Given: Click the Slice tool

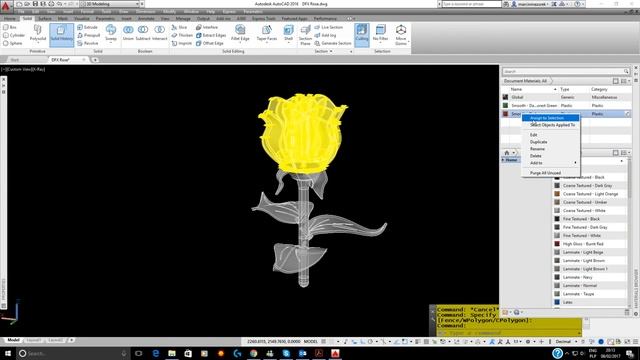Looking at the screenshot, I should [x=180, y=27].
